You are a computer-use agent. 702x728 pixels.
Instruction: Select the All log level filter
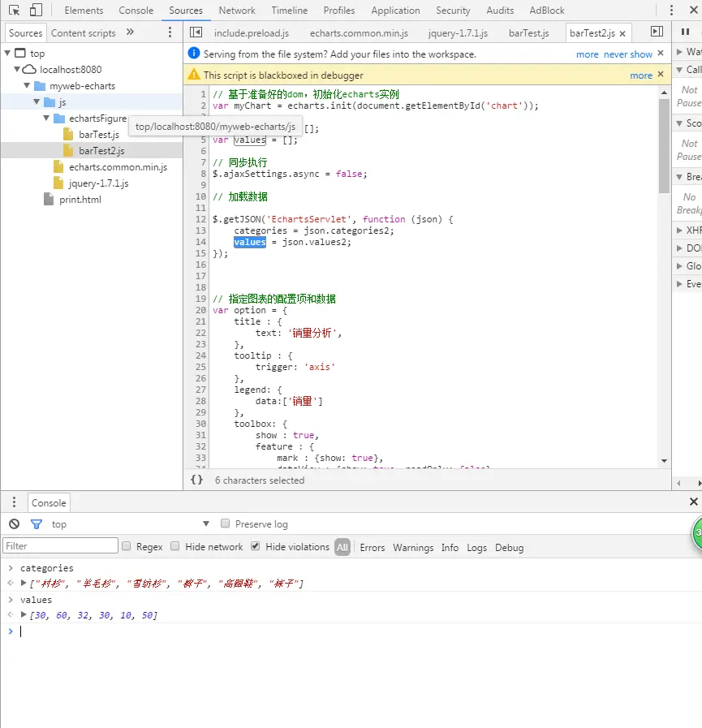tap(342, 547)
